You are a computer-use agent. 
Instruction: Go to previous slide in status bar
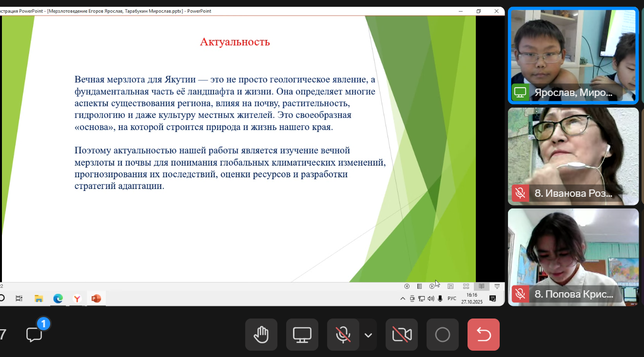pyautogui.click(x=407, y=286)
